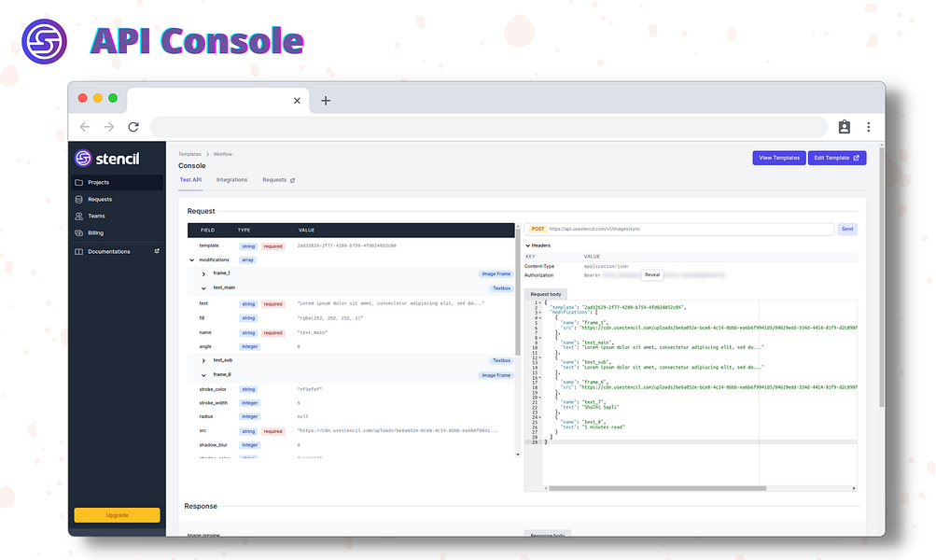Click the request body horizontal scrollbar
The width and height of the screenshot is (936, 560).
657,488
